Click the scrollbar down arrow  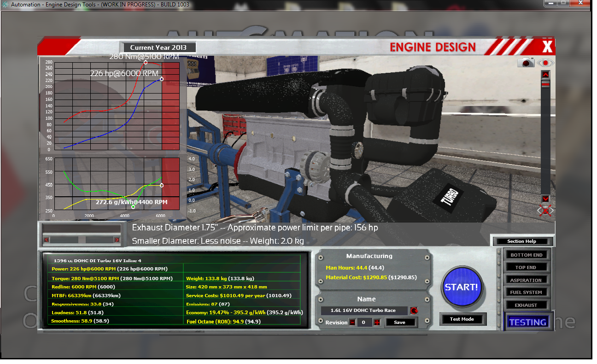[545, 199]
